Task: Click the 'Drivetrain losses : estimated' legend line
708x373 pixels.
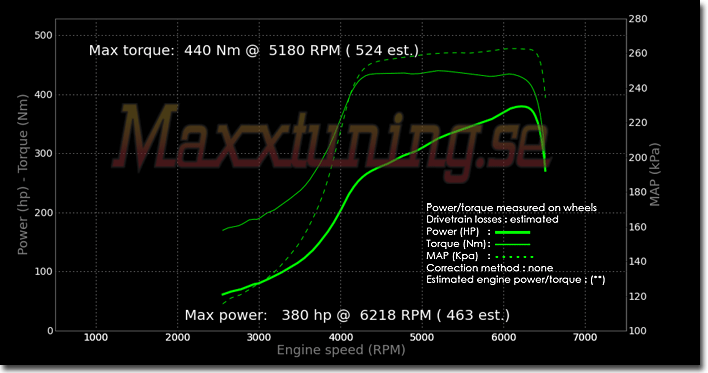Action: click(x=492, y=219)
